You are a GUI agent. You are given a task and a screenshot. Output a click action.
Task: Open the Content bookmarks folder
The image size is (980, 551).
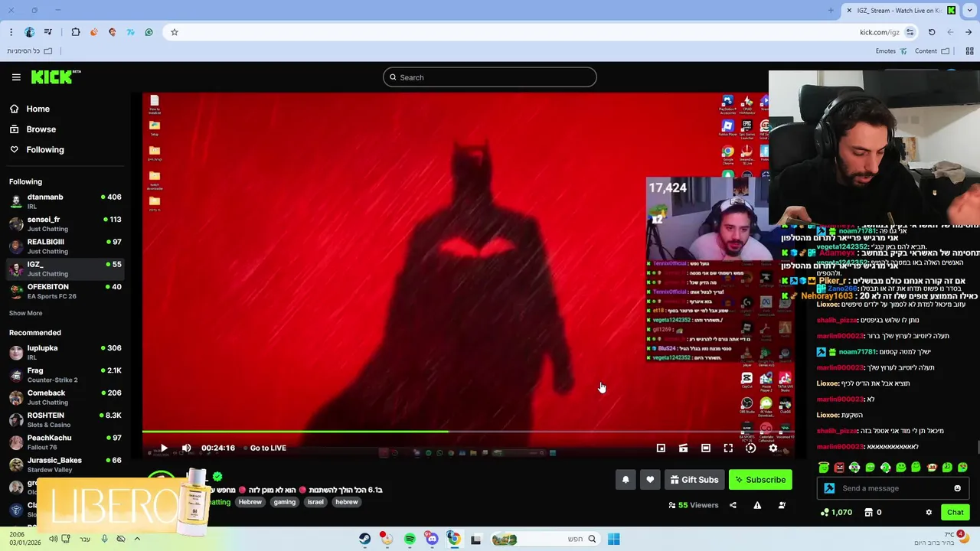click(x=932, y=51)
